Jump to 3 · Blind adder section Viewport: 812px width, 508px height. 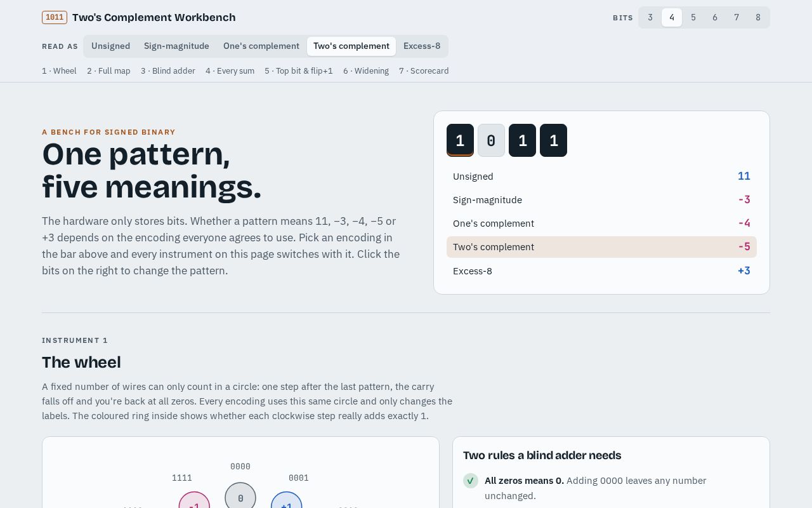[x=168, y=71]
